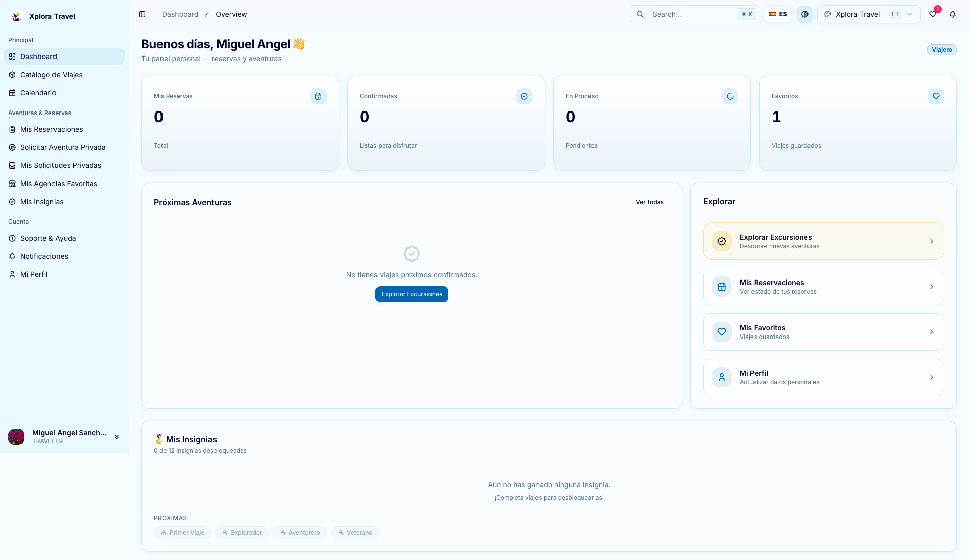This screenshot has width=969, height=560.
Task: Expand the Explorar Excursiones chevron
Action: 932,241
